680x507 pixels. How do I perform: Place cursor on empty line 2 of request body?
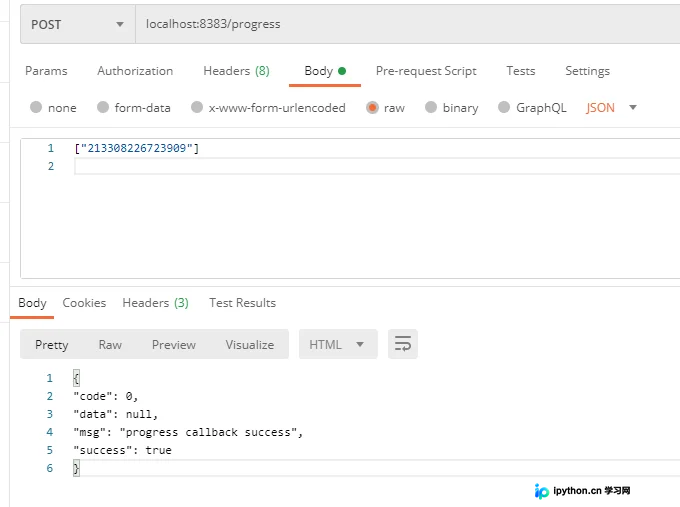[377, 166]
